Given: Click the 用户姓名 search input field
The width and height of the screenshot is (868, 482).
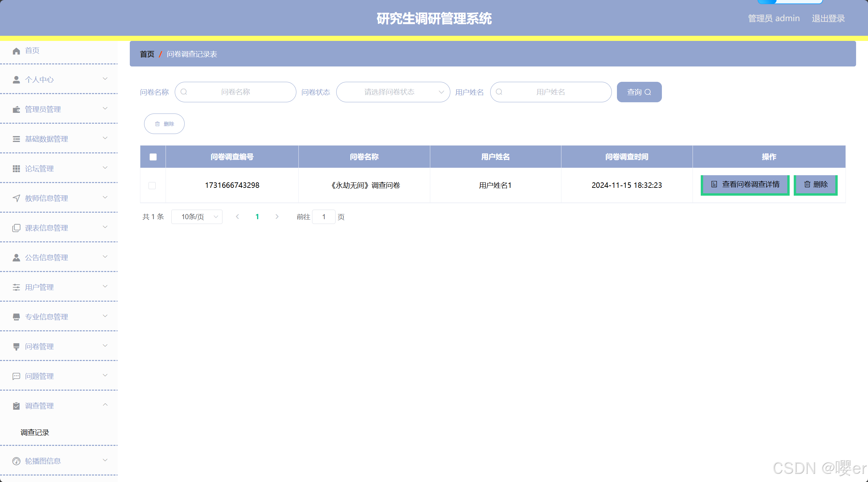Looking at the screenshot, I should [x=551, y=92].
